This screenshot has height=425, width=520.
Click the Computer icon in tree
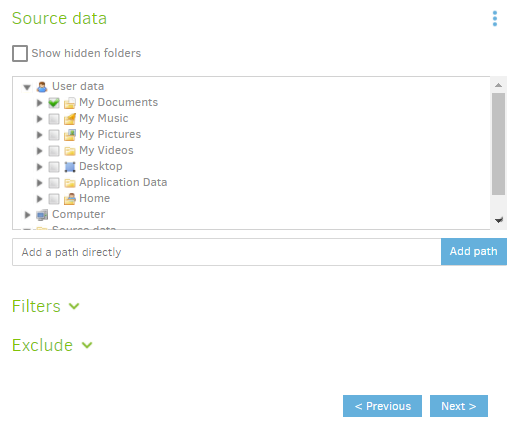click(x=42, y=215)
